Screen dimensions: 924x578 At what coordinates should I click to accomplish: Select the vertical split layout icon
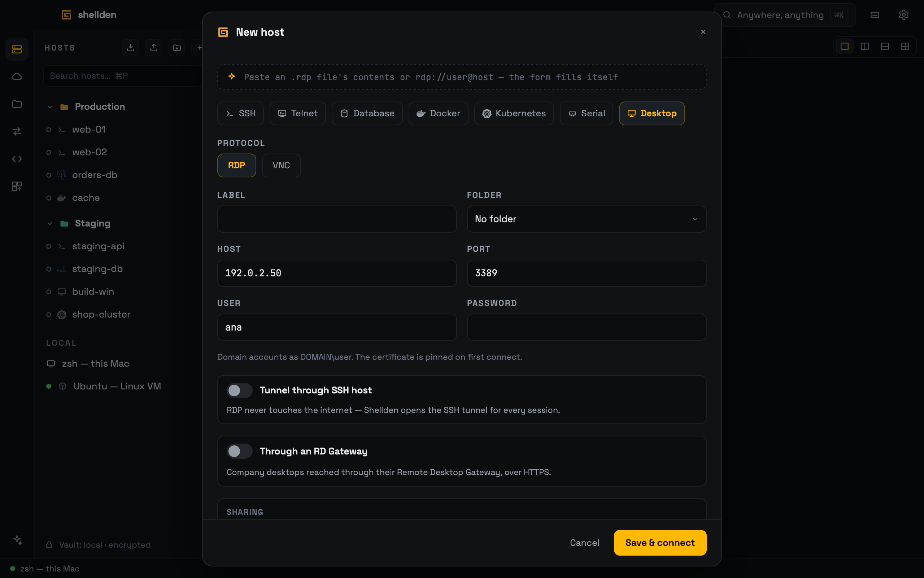click(x=865, y=47)
